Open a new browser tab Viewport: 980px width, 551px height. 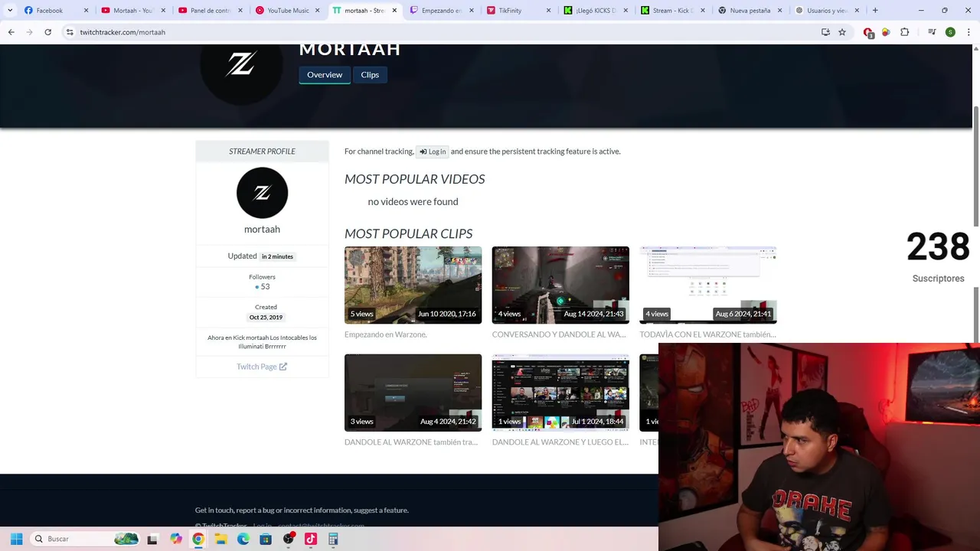click(x=875, y=11)
